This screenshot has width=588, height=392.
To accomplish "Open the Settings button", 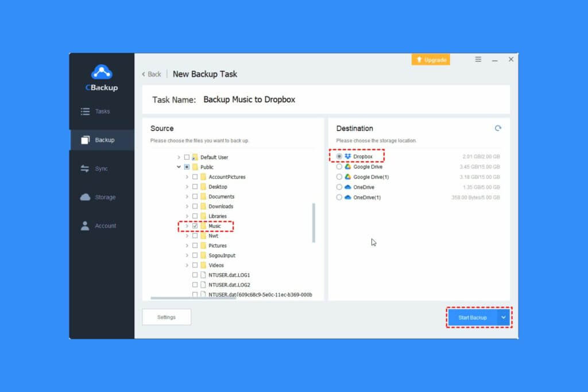I will tap(167, 317).
